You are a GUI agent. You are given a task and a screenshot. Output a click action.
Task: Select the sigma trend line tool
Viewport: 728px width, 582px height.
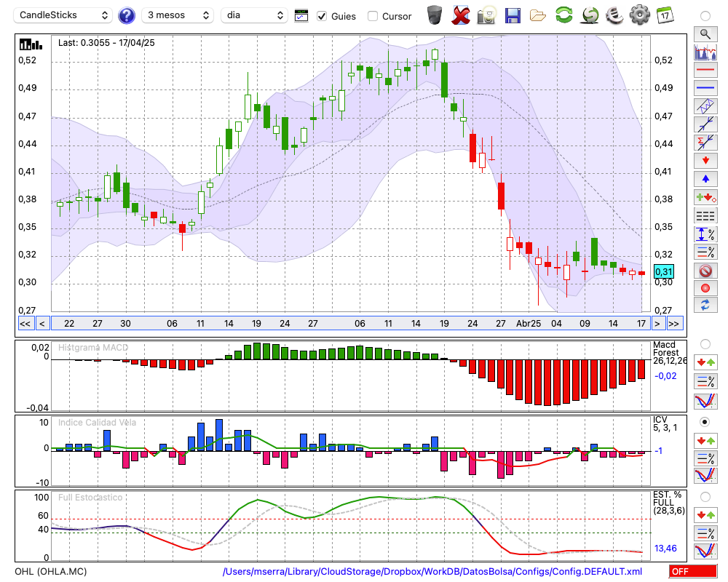[x=705, y=143]
